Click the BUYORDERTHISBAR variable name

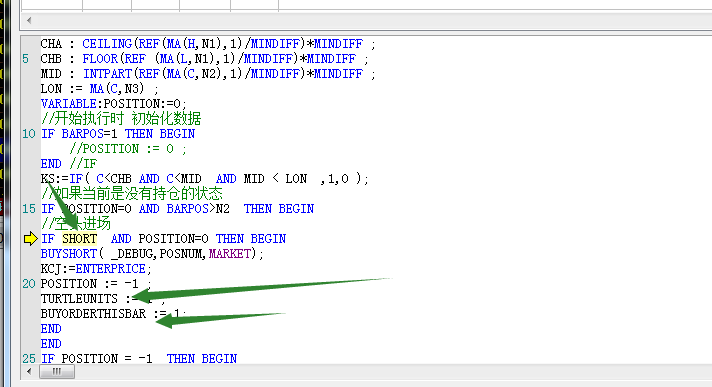93,314
